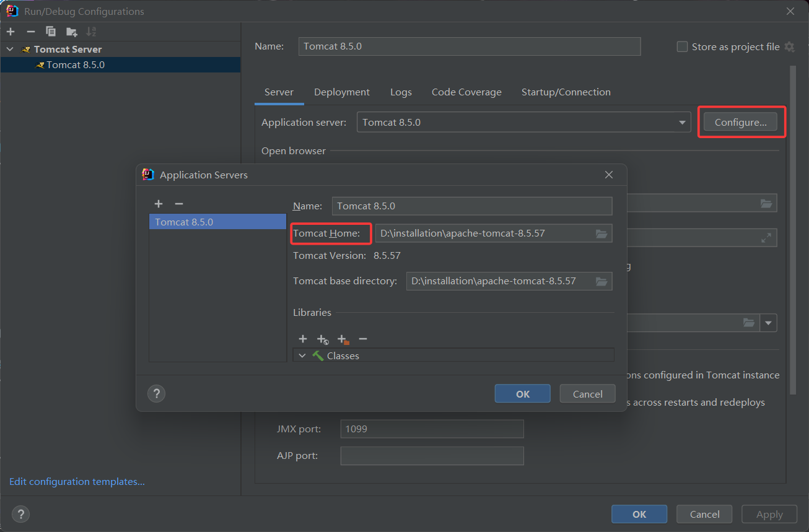Click the vertical scrollbar of the settings panel
This screenshot has width=809, height=532.
click(x=792, y=229)
